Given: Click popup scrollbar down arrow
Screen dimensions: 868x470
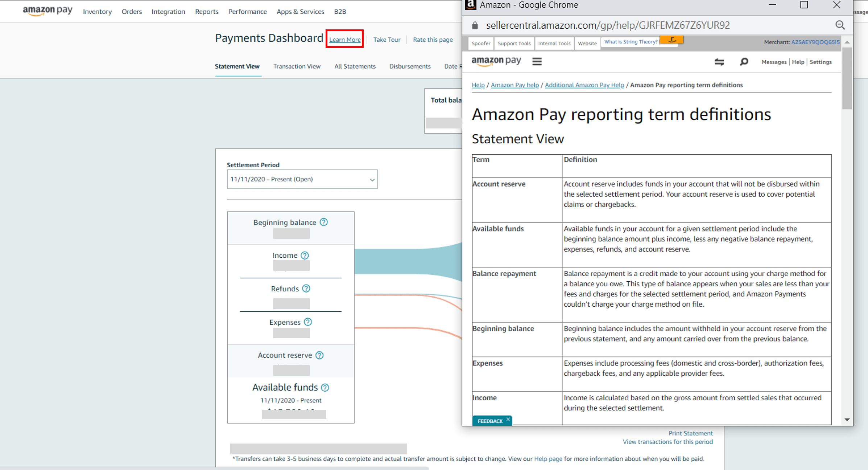Looking at the screenshot, I should click(847, 420).
